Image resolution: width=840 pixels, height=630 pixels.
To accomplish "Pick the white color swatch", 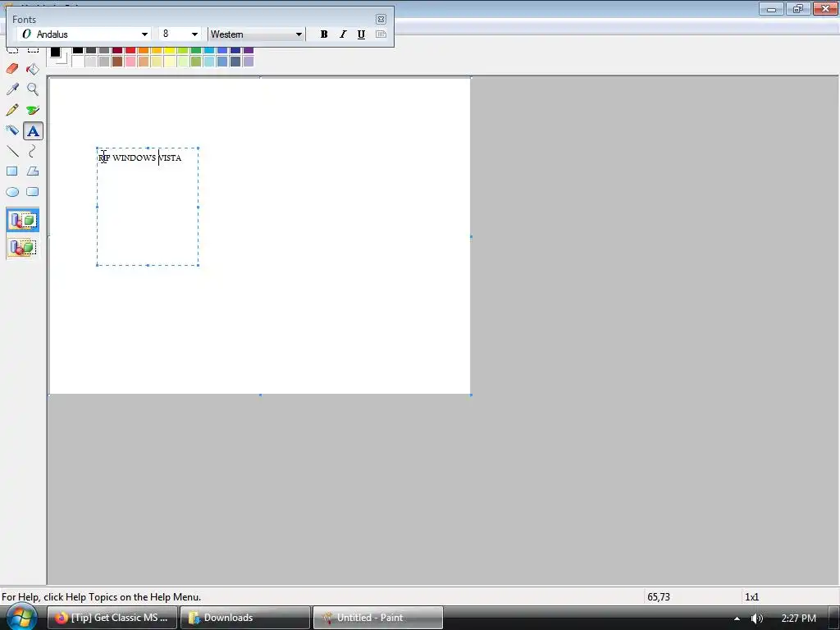I will coord(78,62).
